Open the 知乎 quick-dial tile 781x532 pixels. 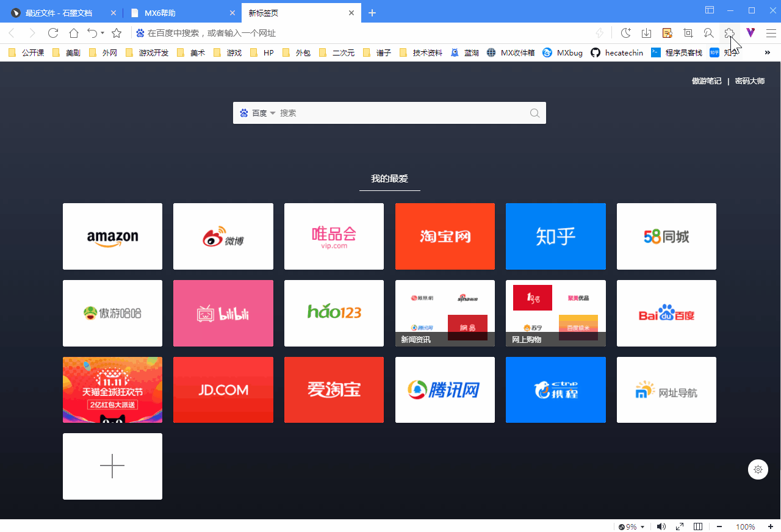point(555,236)
